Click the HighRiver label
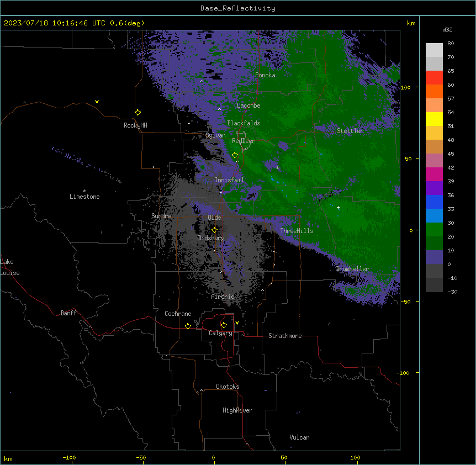This screenshot has height=465, width=476. [x=237, y=410]
